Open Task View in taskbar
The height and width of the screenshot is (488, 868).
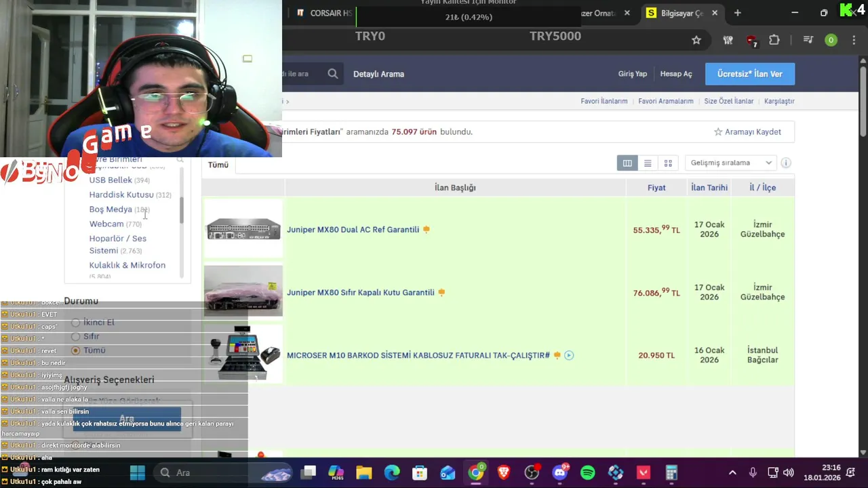309,472
